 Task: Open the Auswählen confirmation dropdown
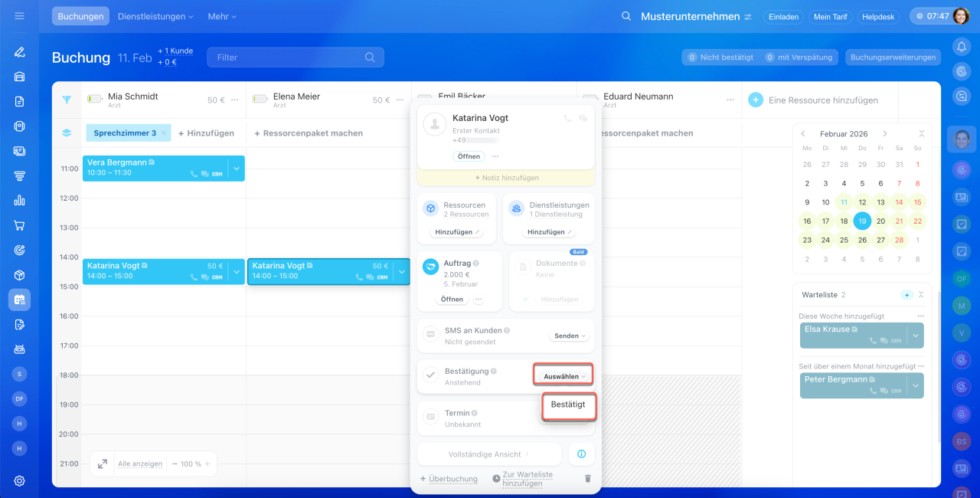(x=563, y=376)
